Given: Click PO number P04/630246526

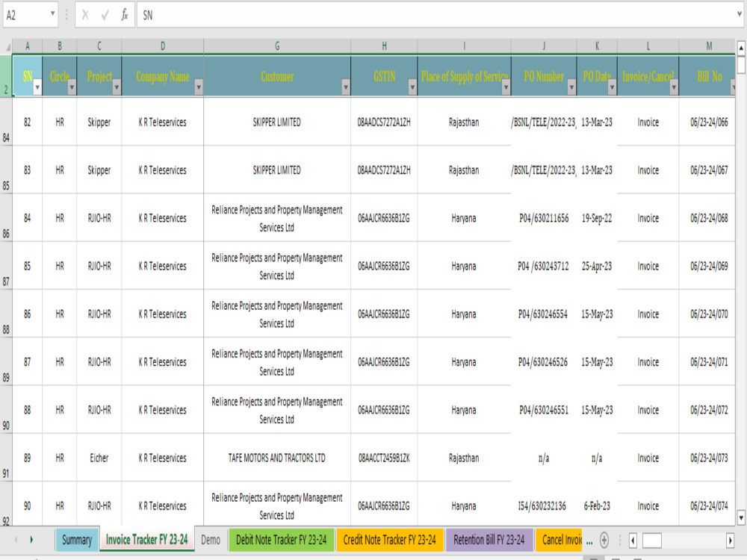Looking at the screenshot, I should click(x=542, y=362).
